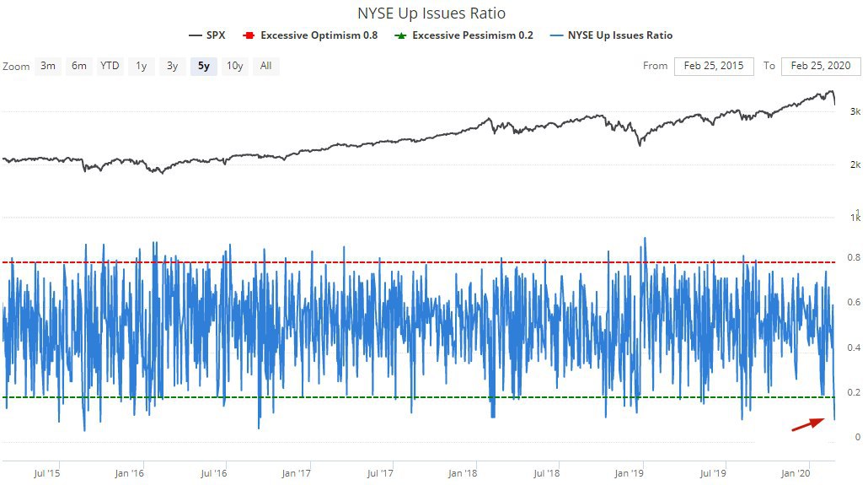This screenshot has height=485, width=868.
Task: Zoom out to the 10y range
Action: tap(235, 66)
